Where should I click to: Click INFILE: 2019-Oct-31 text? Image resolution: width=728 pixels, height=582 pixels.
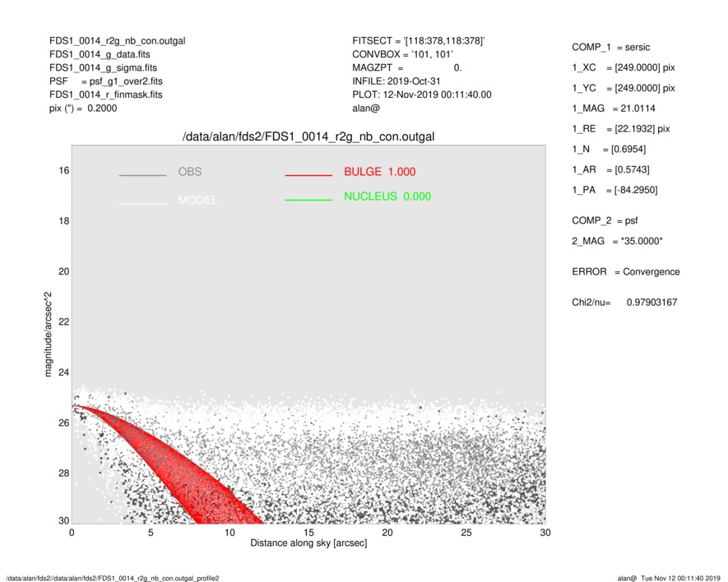(x=396, y=81)
